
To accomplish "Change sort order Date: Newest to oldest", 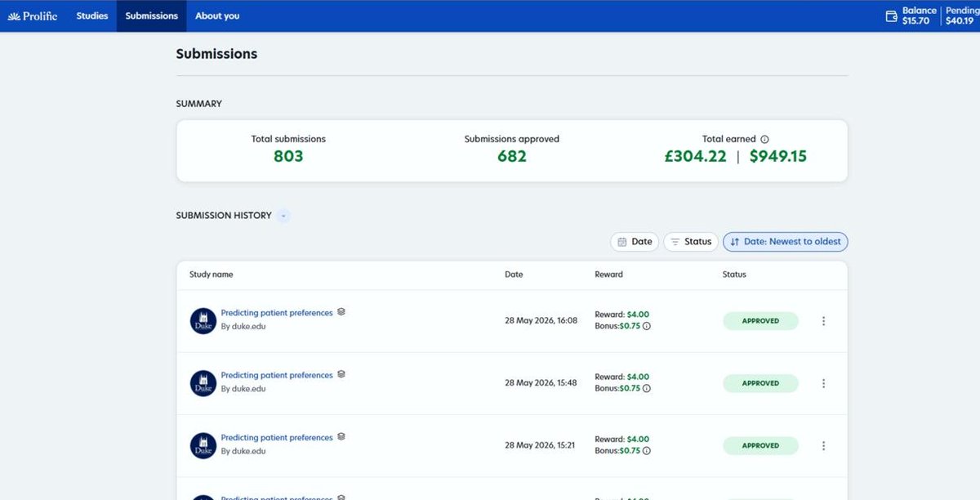I will pos(786,242).
